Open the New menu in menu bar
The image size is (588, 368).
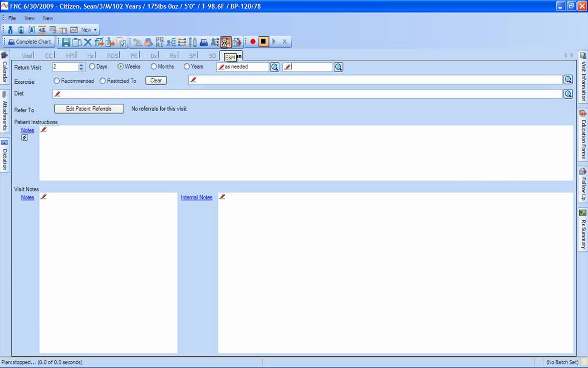(x=48, y=18)
